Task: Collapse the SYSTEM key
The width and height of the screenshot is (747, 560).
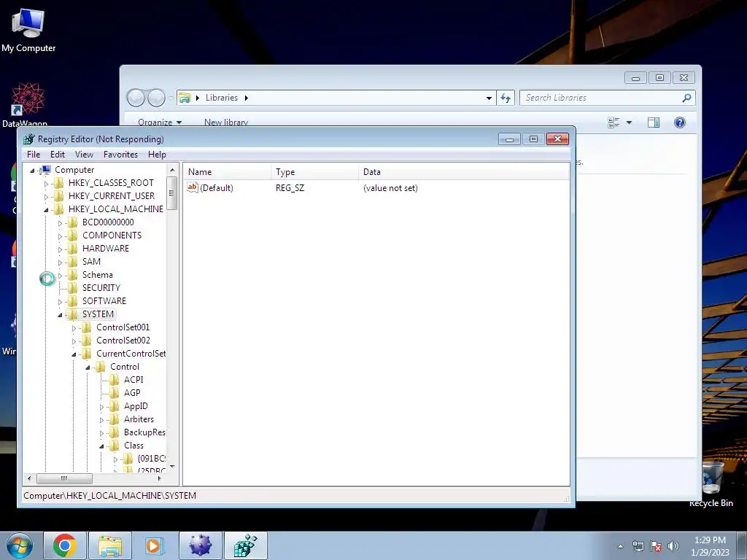Action: (x=60, y=315)
